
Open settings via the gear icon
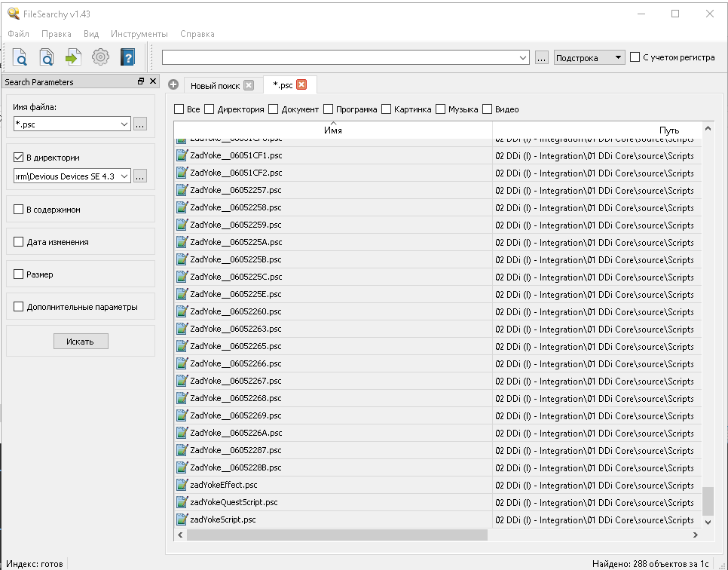100,57
